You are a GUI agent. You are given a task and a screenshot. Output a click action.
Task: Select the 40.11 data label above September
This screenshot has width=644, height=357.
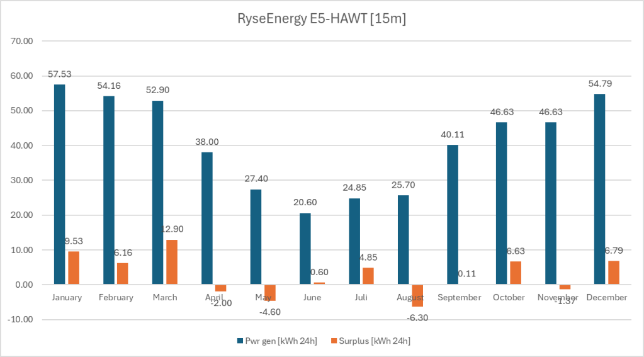point(453,134)
